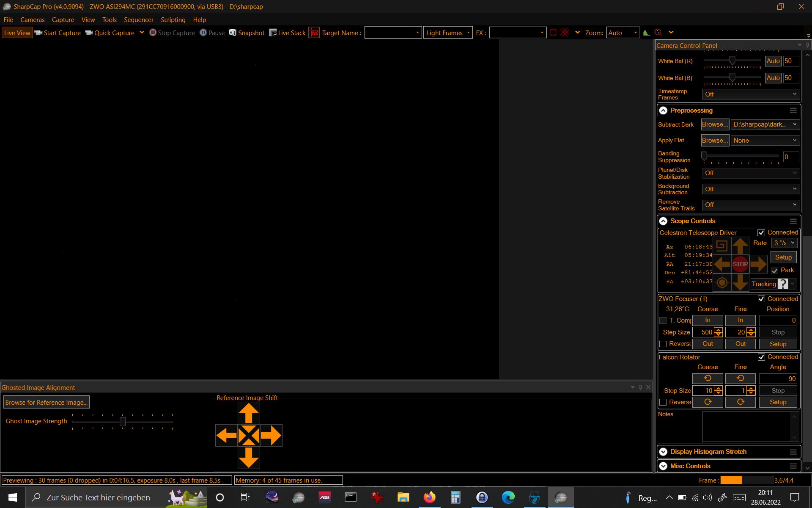This screenshot has width=812, height=508.
Task: Click the ZWO Focuser Setup button
Action: (x=778, y=344)
